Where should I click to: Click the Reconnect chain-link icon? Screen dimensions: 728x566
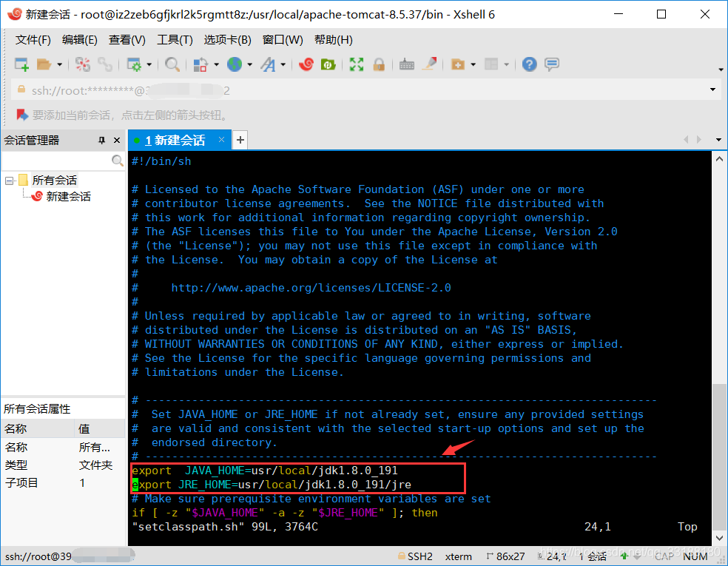click(x=105, y=64)
